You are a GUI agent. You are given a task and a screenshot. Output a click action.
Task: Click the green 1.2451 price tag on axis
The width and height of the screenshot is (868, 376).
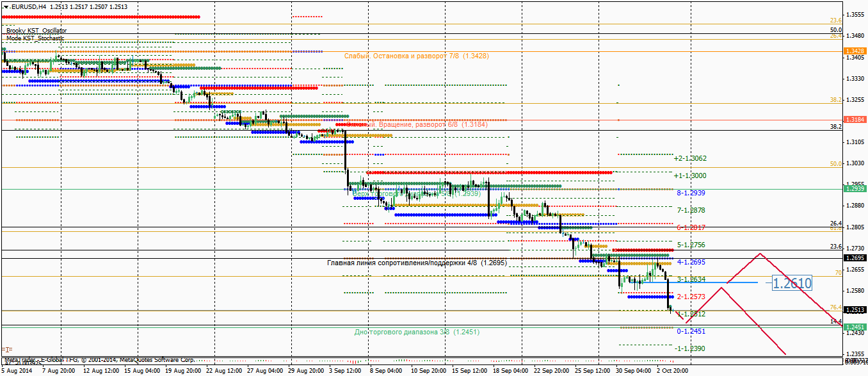pos(856,327)
